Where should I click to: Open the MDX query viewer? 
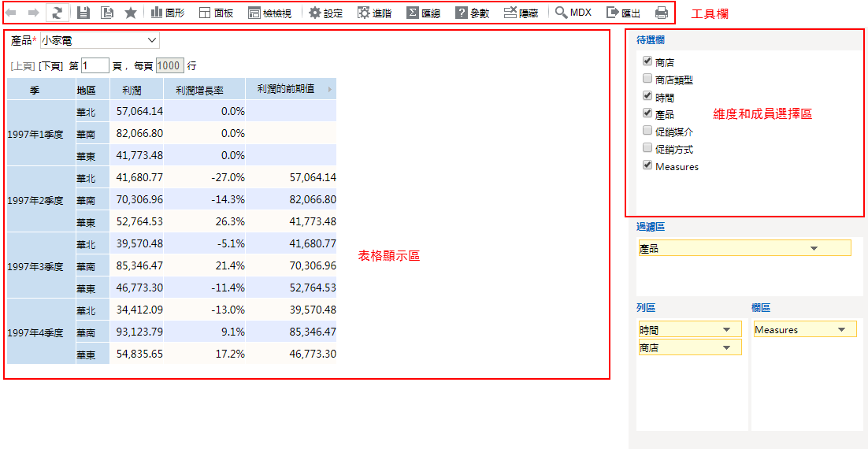coord(573,13)
